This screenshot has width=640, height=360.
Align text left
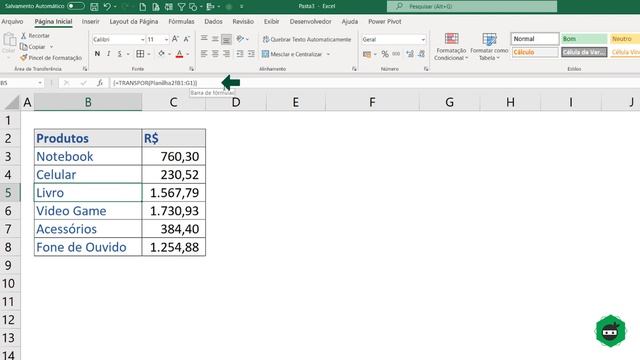[204, 54]
